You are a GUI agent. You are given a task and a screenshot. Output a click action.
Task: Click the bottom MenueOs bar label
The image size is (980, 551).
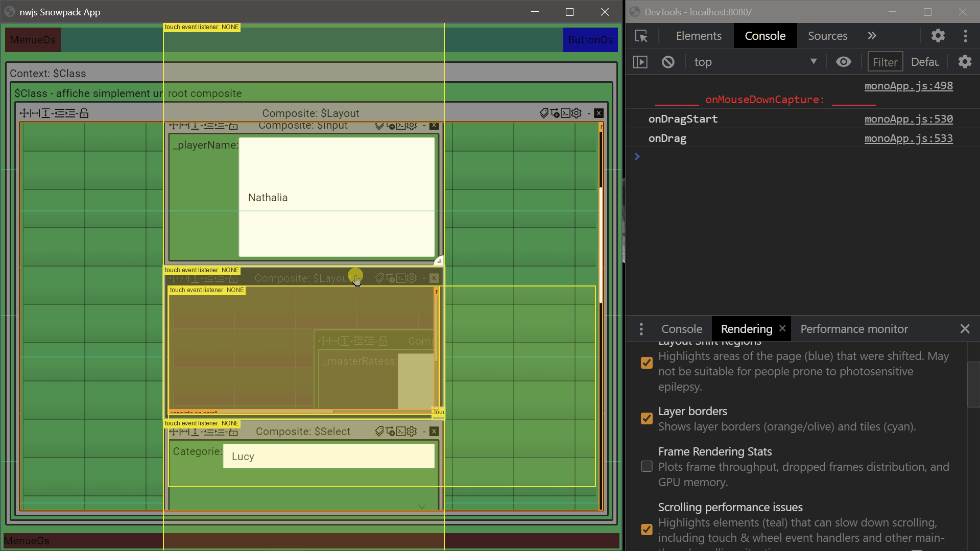coord(27,541)
